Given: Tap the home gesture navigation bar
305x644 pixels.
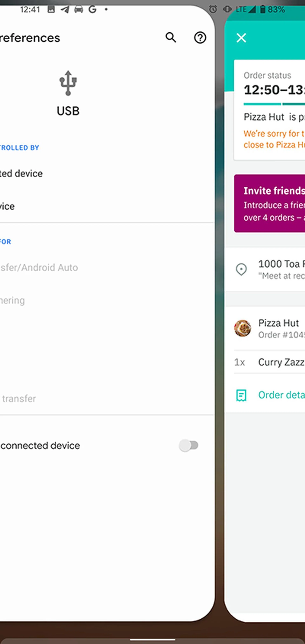Looking at the screenshot, I should click(152, 640).
